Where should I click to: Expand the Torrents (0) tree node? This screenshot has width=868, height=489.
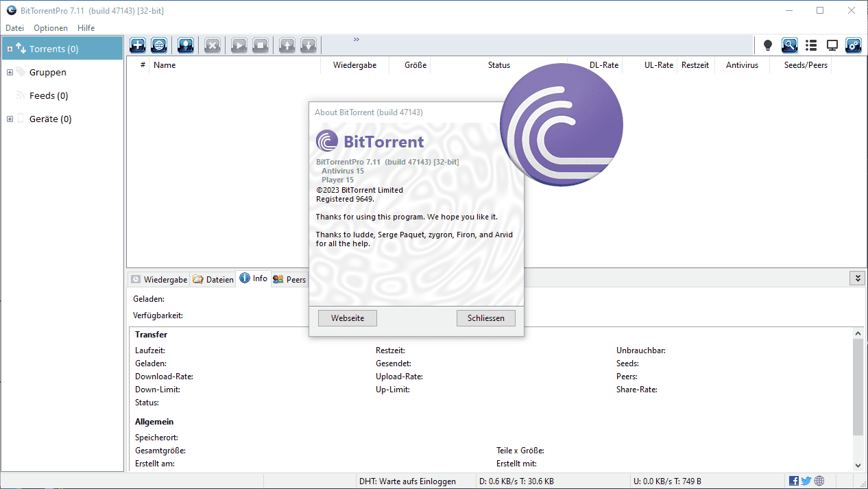10,49
